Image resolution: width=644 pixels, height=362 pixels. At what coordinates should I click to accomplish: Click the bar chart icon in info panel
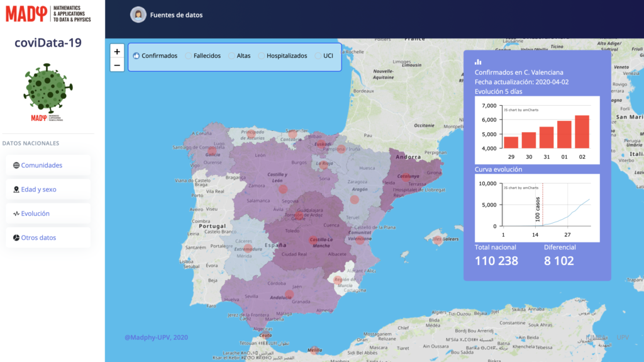click(478, 62)
